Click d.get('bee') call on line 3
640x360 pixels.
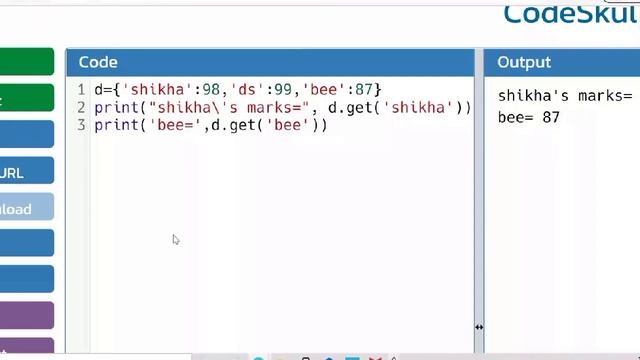pos(265,125)
